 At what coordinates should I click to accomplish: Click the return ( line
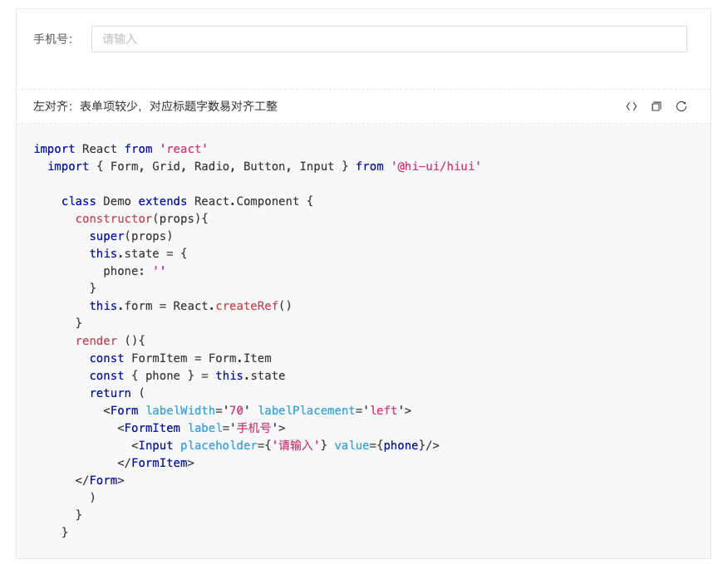[117, 393]
